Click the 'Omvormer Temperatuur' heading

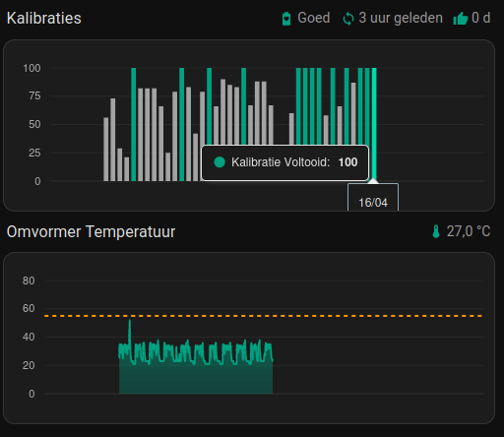point(91,231)
